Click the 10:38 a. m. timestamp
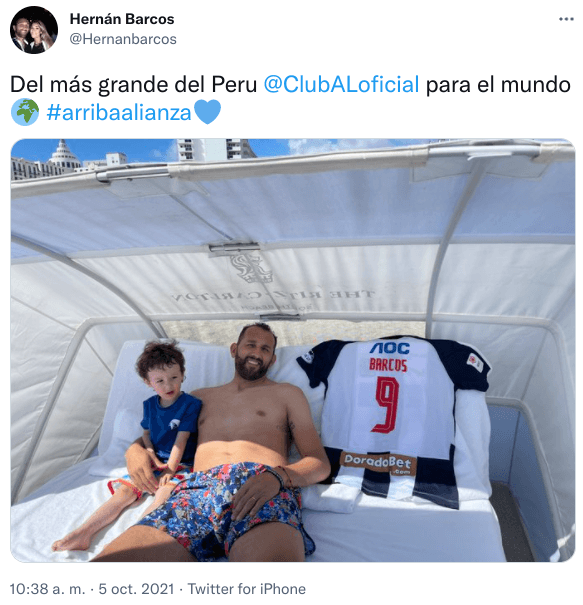This screenshot has height=605, width=583. click(x=47, y=589)
